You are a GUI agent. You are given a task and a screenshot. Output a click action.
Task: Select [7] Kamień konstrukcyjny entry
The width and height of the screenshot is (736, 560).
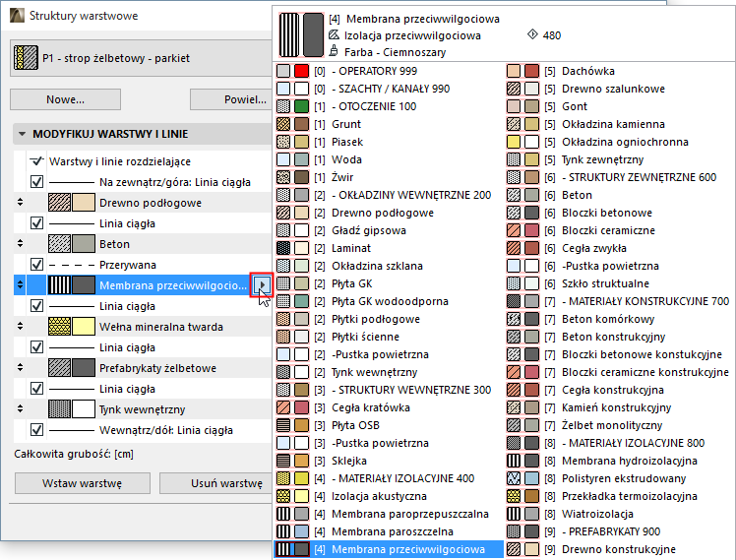(620, 407)
